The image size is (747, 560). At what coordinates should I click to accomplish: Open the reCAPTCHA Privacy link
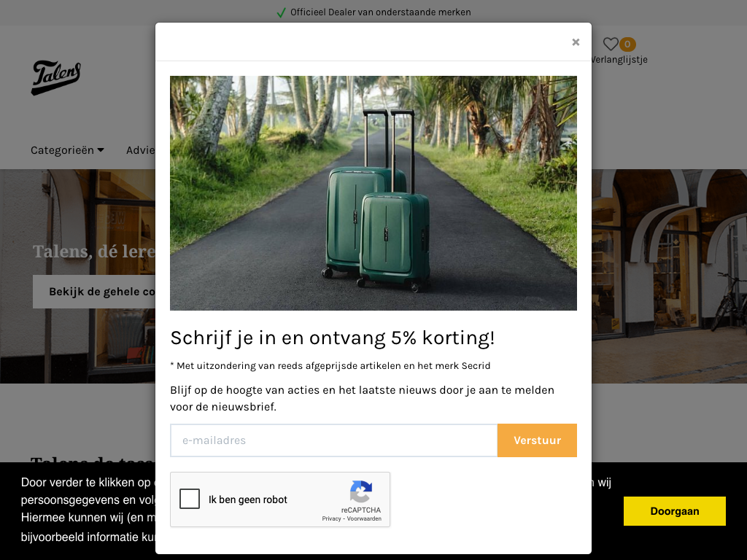point(332,518)
